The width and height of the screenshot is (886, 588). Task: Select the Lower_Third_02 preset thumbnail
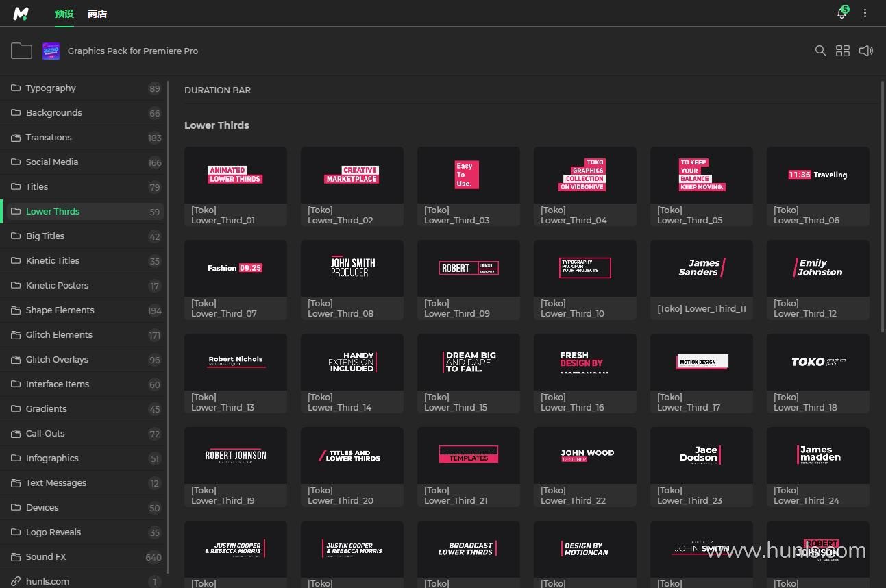(x=352, y=186)
